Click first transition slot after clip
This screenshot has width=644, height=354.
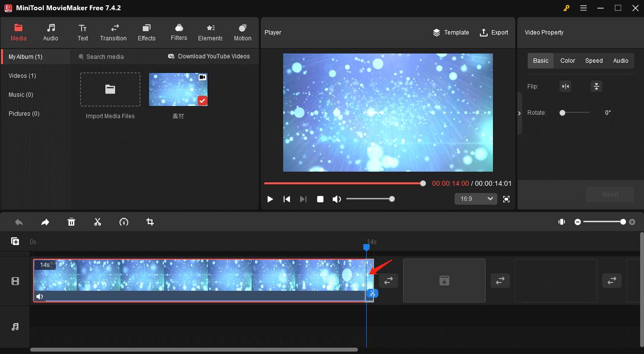click(389, 281)
